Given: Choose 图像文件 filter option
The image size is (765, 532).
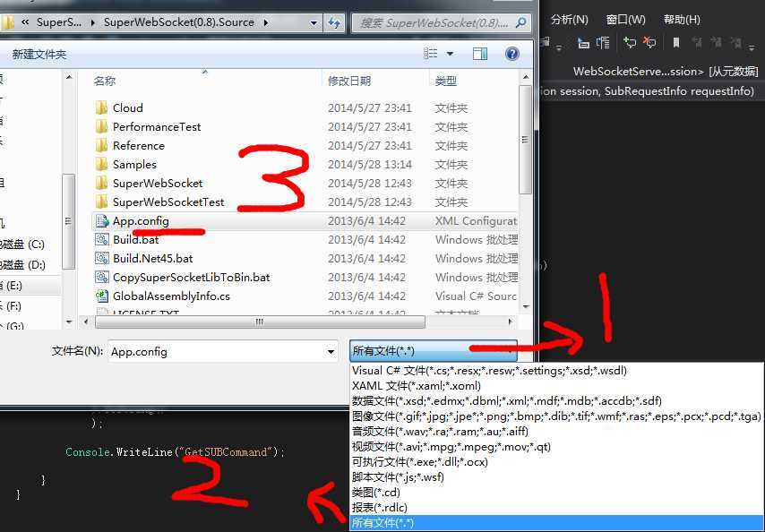Looking at the screenshot, I should coord(557,416).
